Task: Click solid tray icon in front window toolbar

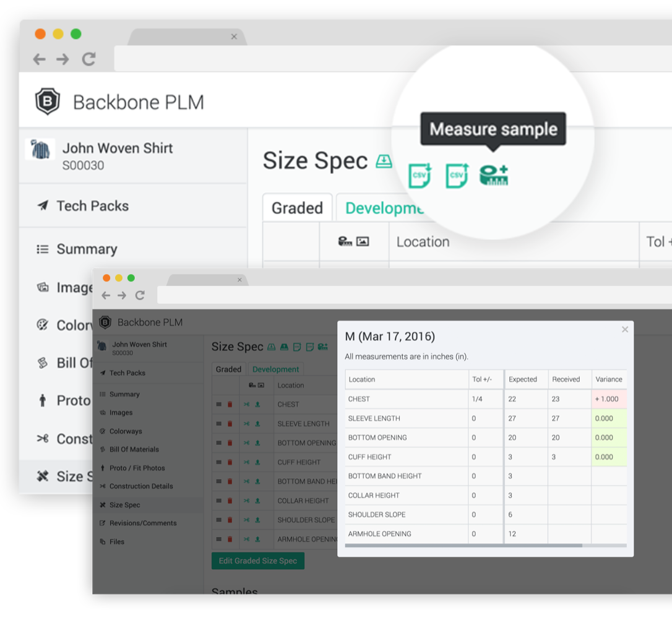Action: click(x=284, y=347)
